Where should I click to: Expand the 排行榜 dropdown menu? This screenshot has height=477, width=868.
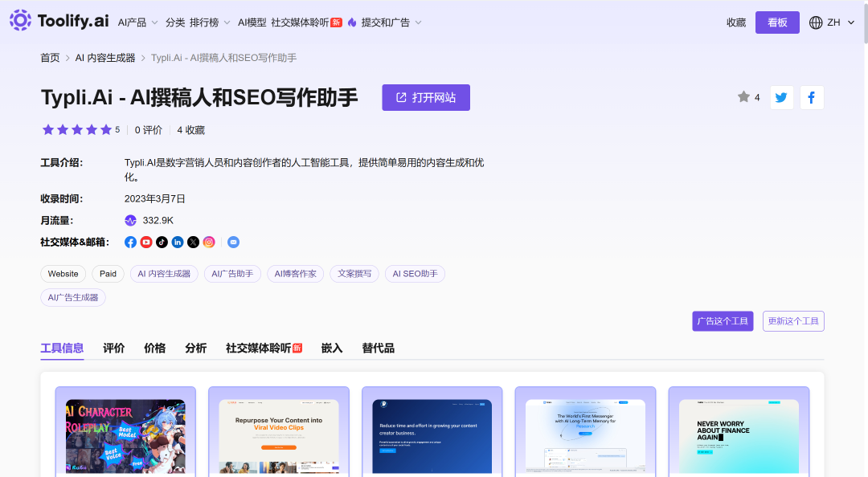[x=210, y=22]
